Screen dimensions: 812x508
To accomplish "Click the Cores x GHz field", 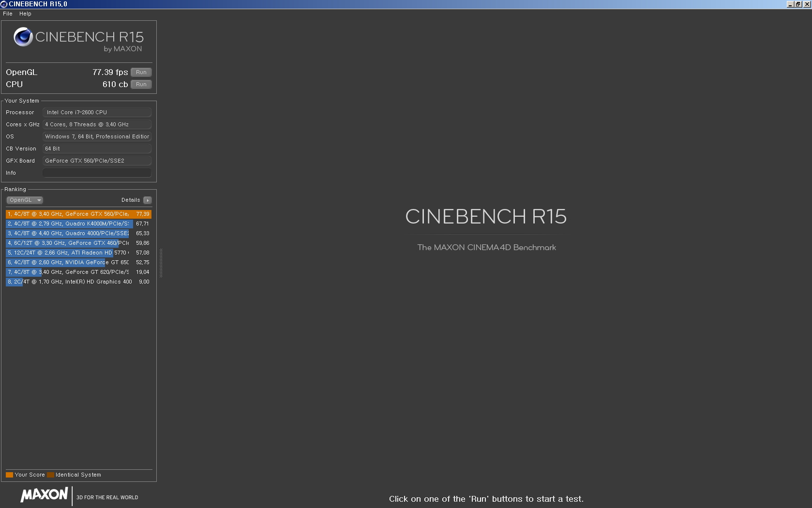I will pyautogui.click(x=97, y=124).
